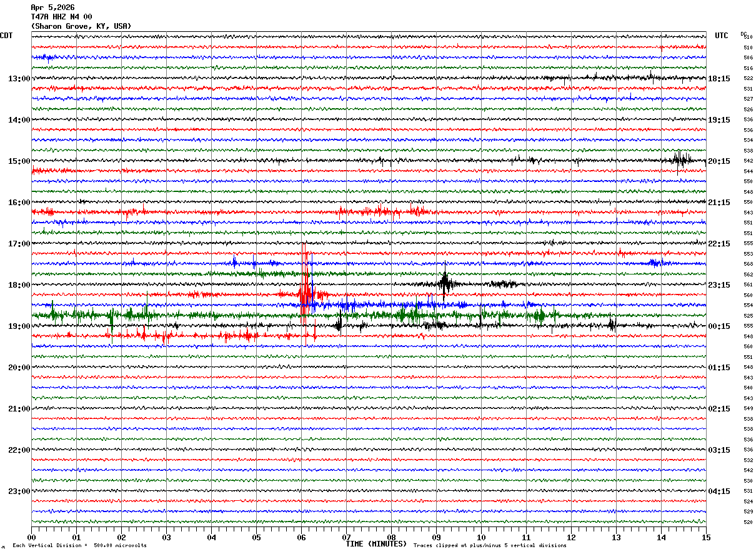Click the UTC timezone label

722,36
